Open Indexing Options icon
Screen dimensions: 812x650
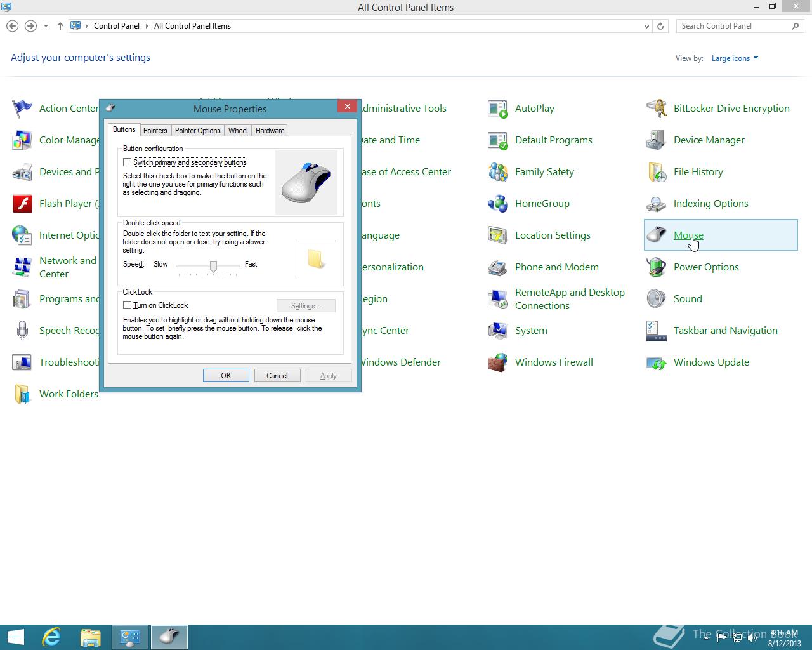click(x=657, y=204)
